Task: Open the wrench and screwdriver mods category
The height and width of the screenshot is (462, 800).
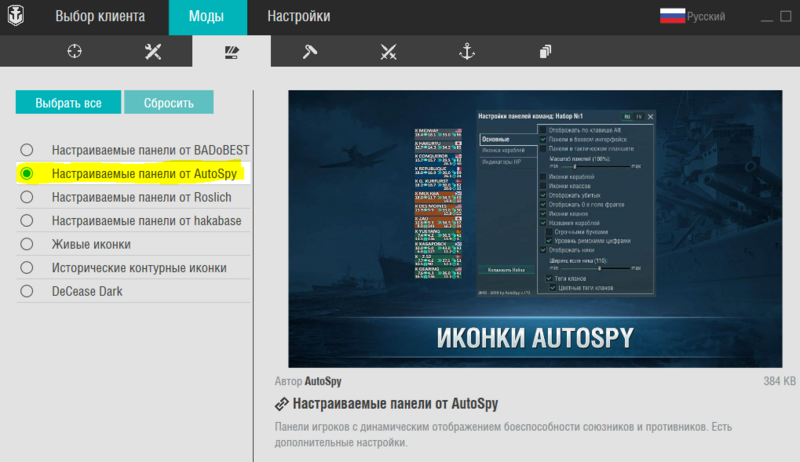Action: tap(153, 51)
